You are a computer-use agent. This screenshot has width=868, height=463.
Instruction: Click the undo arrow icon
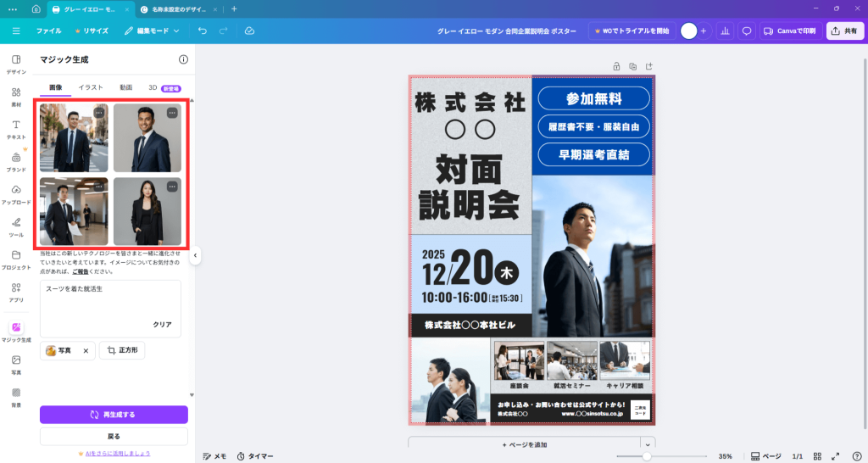pyautogui.click(x=202, y=31)
